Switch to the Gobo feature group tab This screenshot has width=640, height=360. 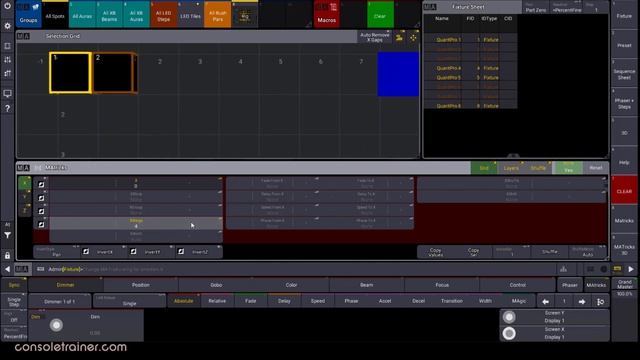click(x=216, y=285)
